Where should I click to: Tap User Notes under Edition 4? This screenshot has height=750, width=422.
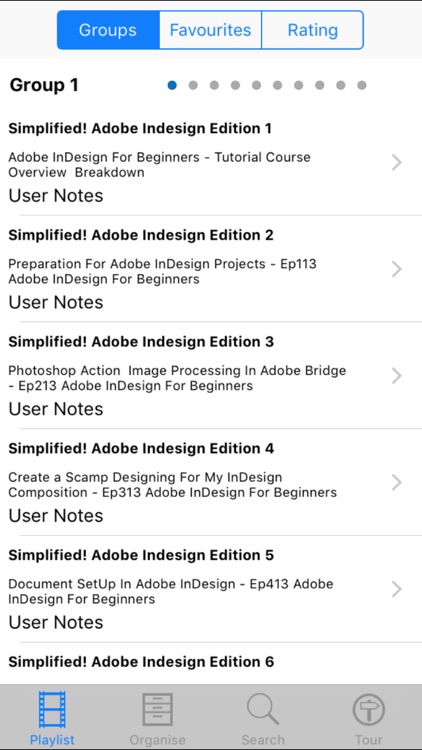click(56, 516)
